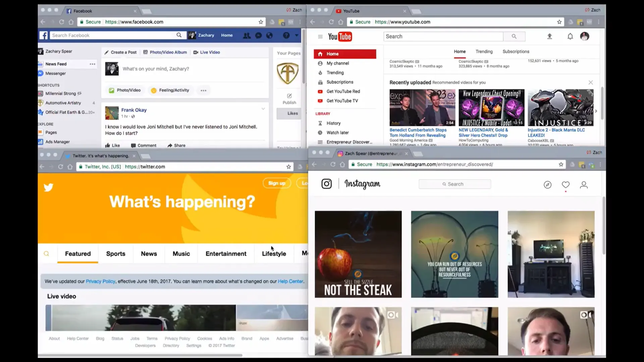This screenshot has height=362, width=644.
Task: Open Frank Okay post options chevron
Action: coord(263,109)
